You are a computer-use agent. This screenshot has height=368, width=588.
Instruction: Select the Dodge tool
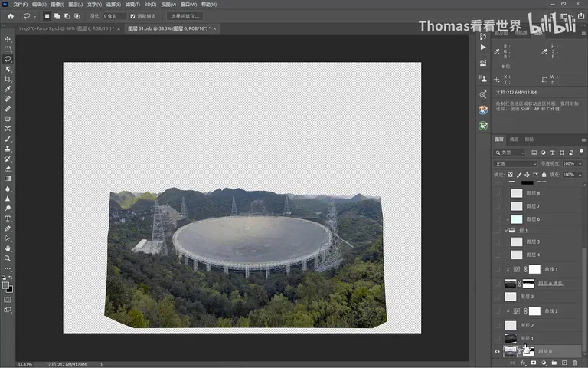8,209
